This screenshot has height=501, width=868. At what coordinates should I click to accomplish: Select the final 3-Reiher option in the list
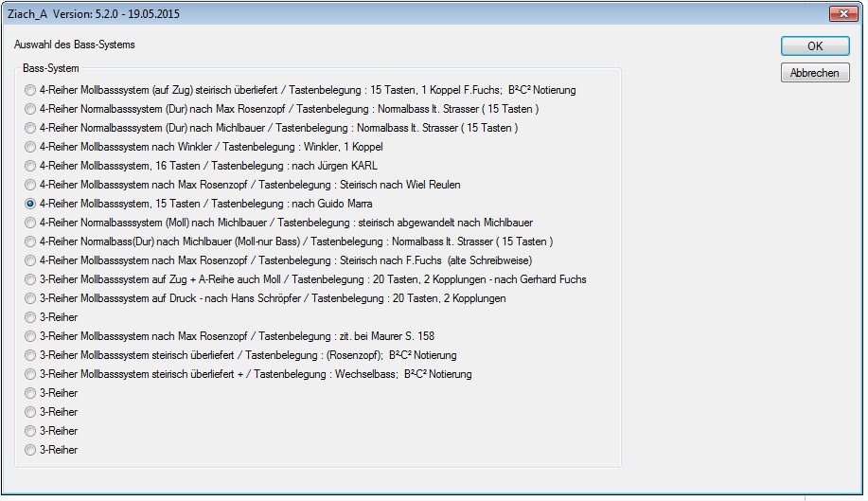tap(31, 450)
